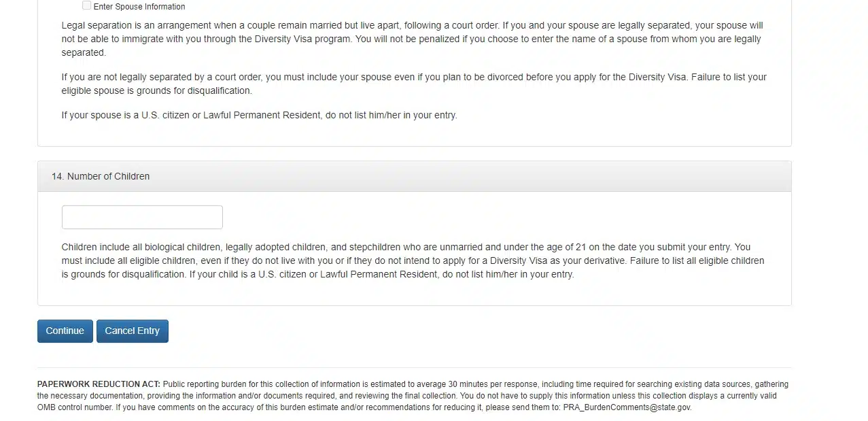This screenshot has width=868, height=421.
Task: Click the PRA_BurdenComments@state.gov email address
Action: [x=627, y=407]
